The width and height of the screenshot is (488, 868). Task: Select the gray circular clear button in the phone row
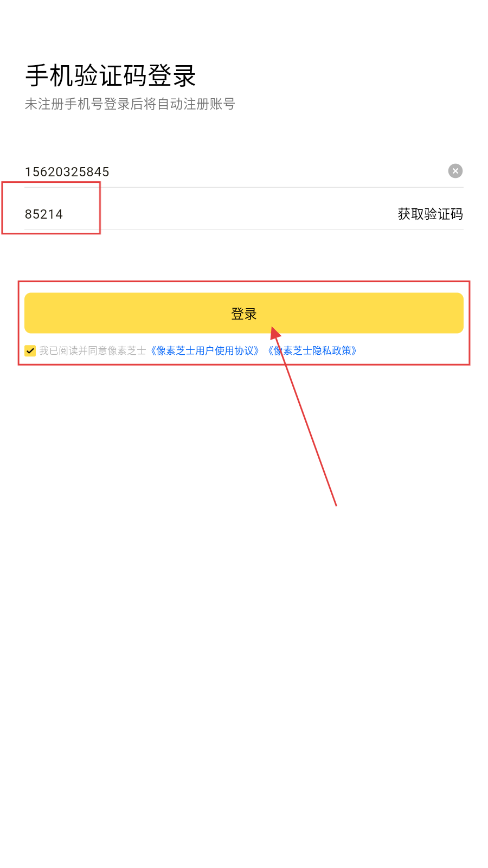pyautogui.click(x=455, y=171)
